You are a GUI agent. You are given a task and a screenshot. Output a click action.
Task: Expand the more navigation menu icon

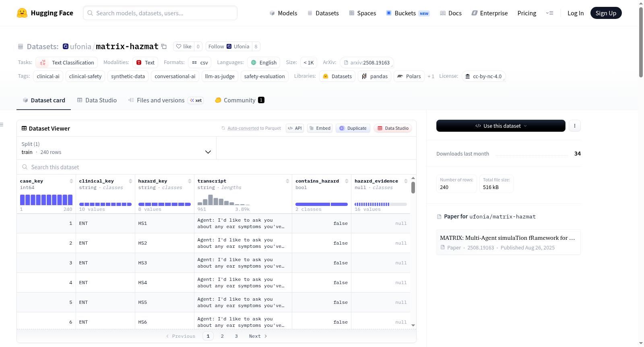click(549, 13)
